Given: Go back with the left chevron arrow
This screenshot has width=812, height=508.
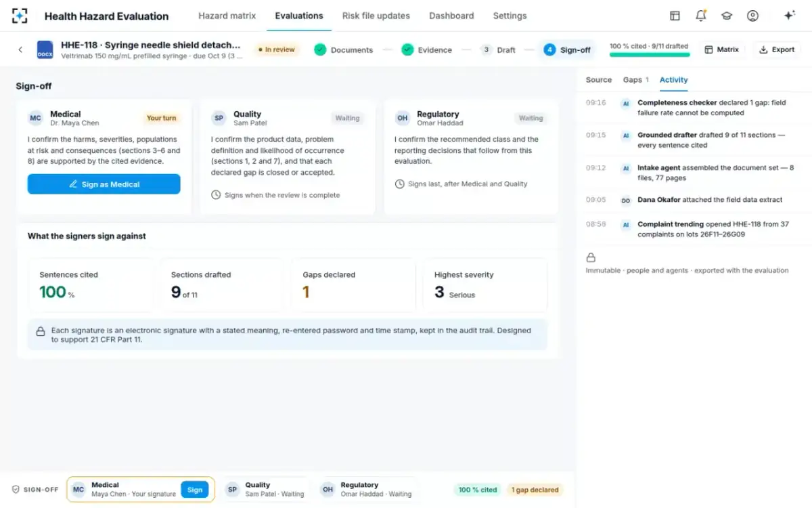Looking at the screenshot, I should (20, 49).
